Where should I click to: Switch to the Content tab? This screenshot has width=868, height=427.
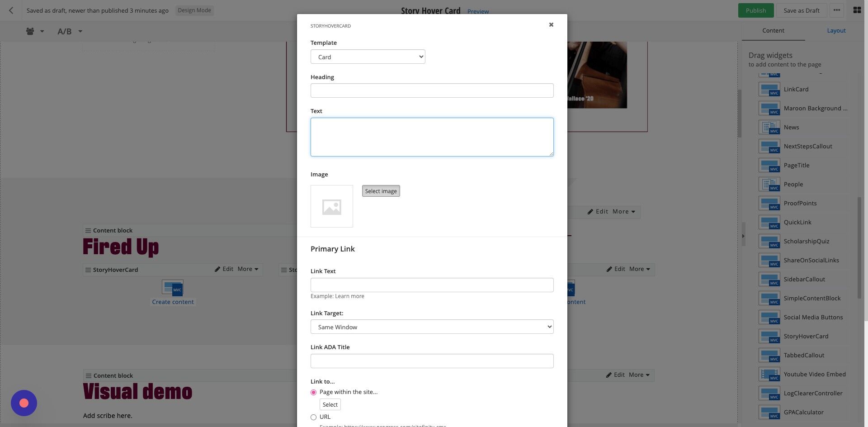[x=774, y=31]
